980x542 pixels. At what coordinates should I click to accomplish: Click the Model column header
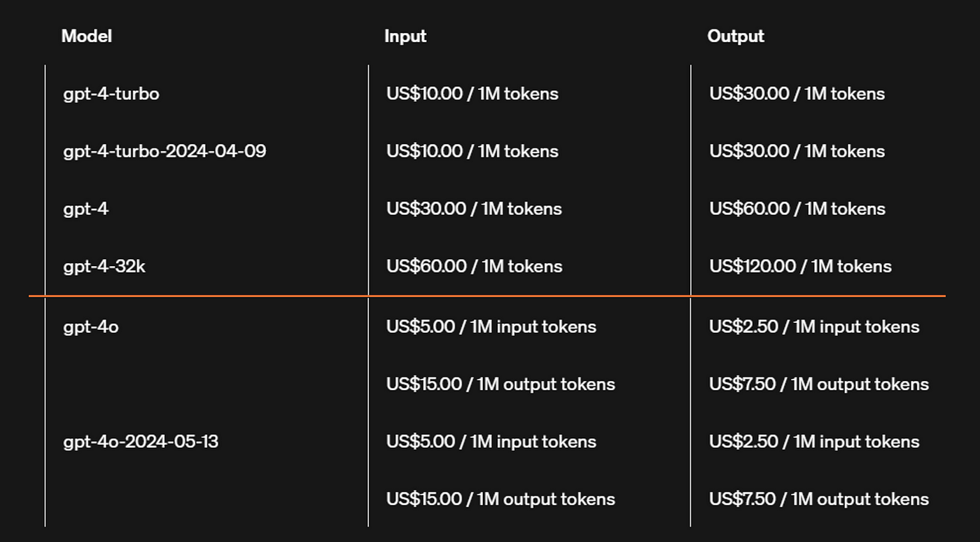(x=86, y=36)
